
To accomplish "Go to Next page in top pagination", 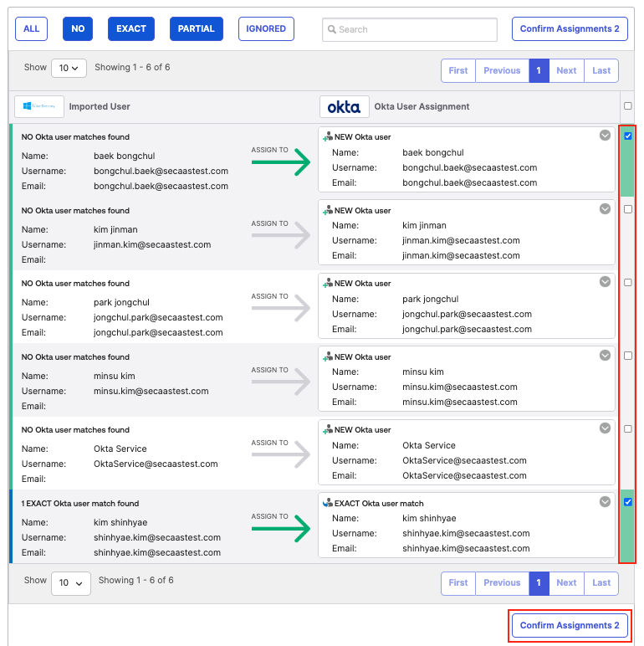I will [x=566, y=71].
